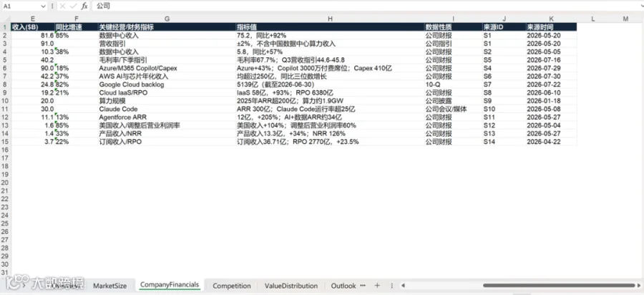Click the 算力规模 cell
The image size is (644, 295).
pos(167,101)
